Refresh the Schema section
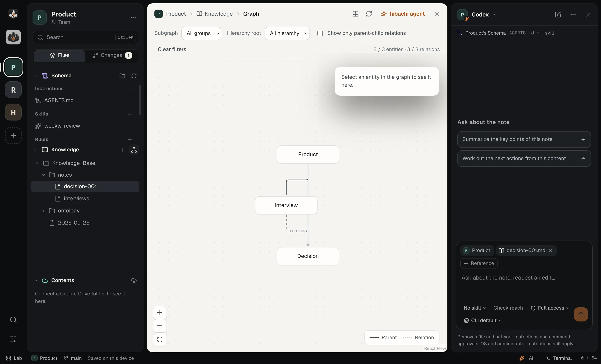Viewport: 601px width, 364px height. [134, 76]
